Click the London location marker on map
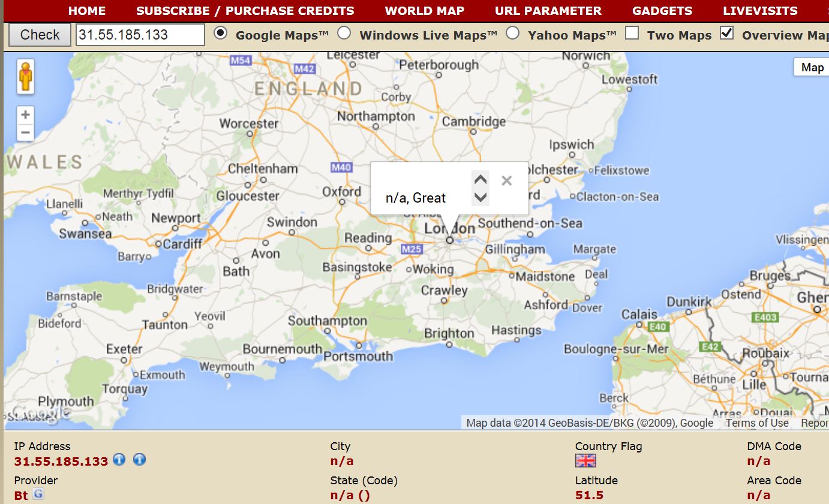829x504 pixels. point(449,240)
